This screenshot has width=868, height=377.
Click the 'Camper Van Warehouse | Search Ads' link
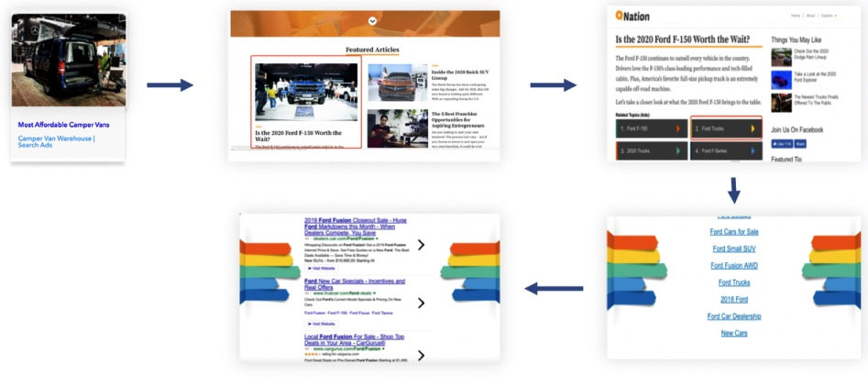pos(57,142)
